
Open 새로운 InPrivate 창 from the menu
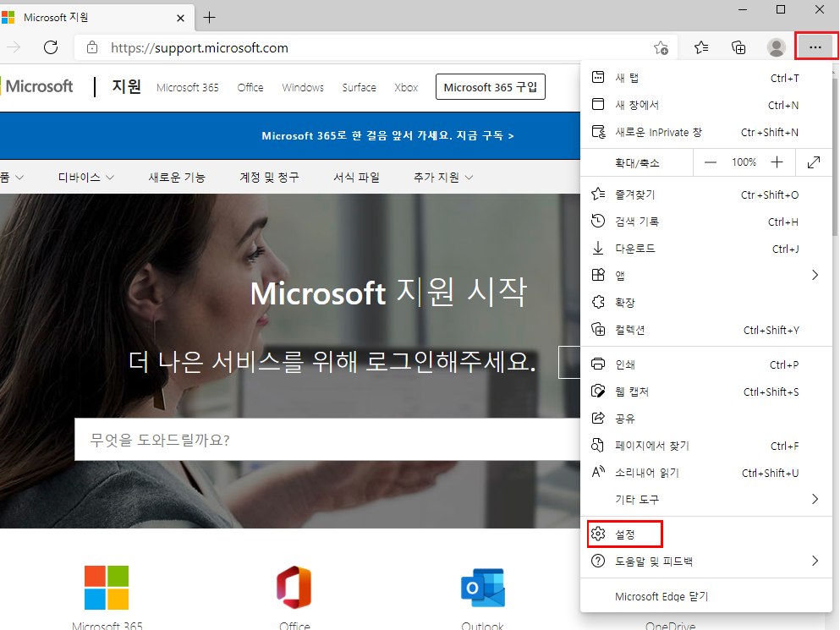706,132
